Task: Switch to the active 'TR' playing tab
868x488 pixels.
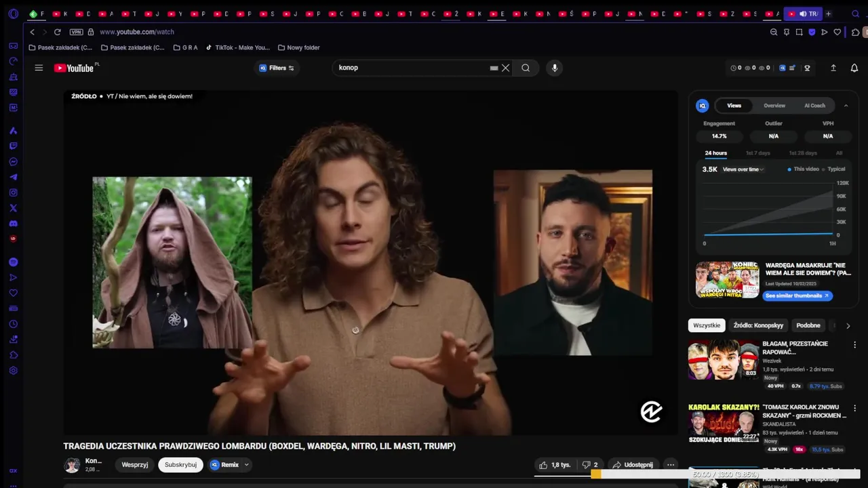Action: click(803, 14)
